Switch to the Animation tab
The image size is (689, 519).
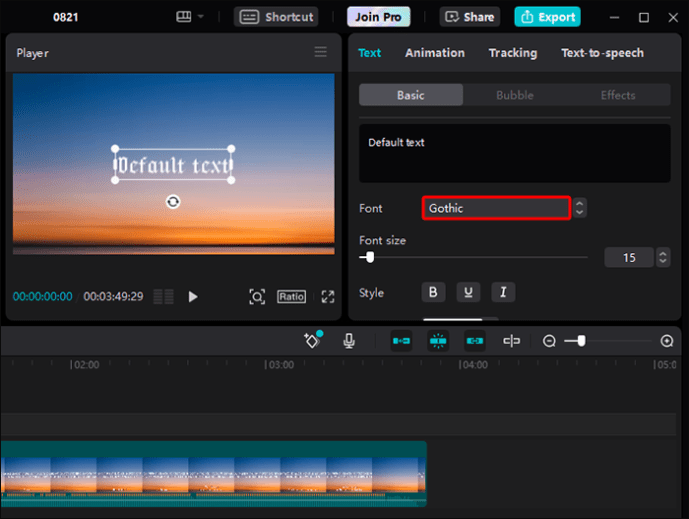pyautogui.click(x=435, y=53)
